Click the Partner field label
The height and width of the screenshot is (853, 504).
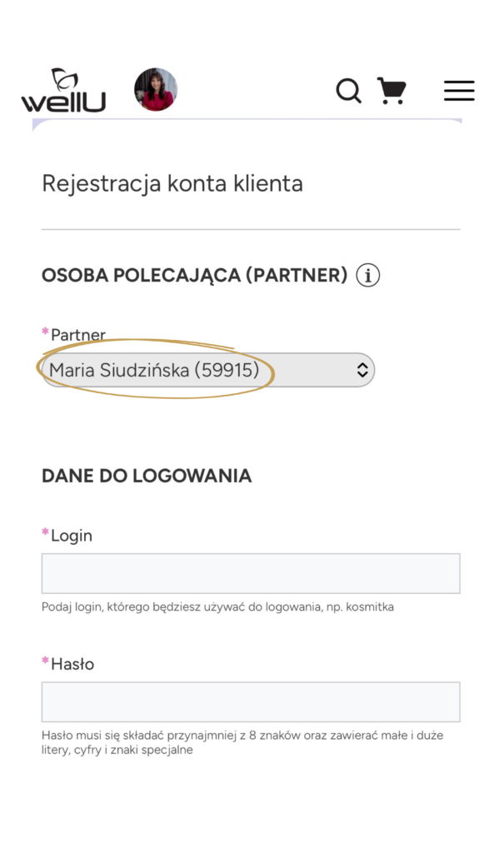[x=78, y=335]
